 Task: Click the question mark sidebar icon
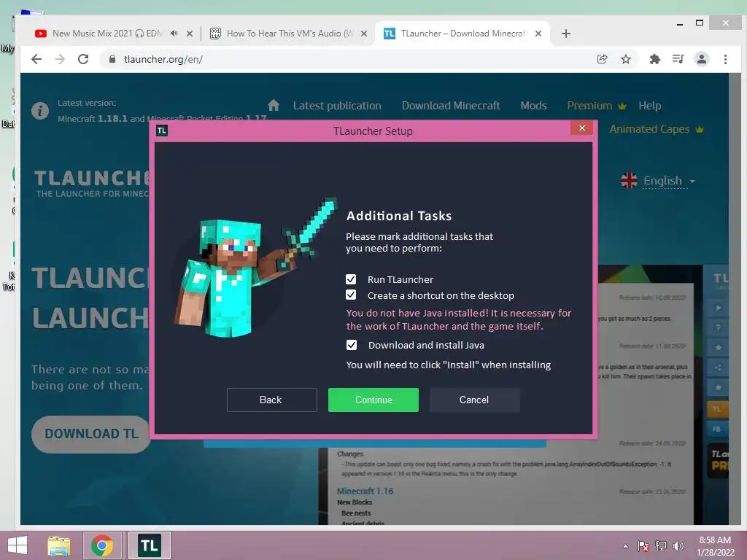pyautogui.click(x=718, y=327)
